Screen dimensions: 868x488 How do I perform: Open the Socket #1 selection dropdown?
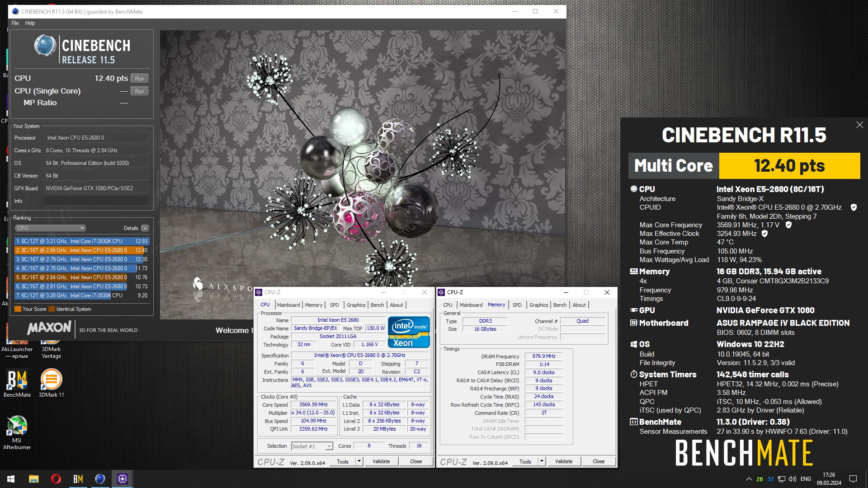[312, 446]
